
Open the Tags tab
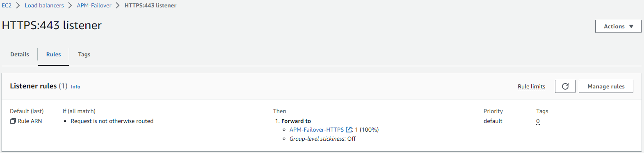coord(84,54)
